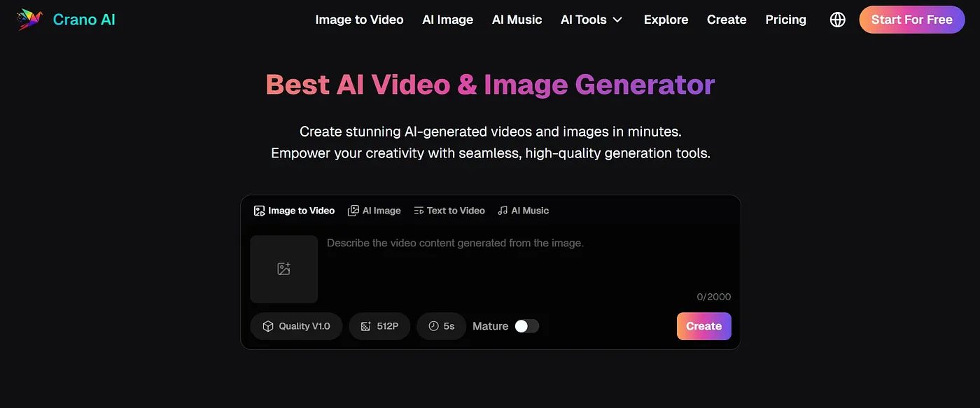
Task: Open the language globe icon
Action: [837, 20]
